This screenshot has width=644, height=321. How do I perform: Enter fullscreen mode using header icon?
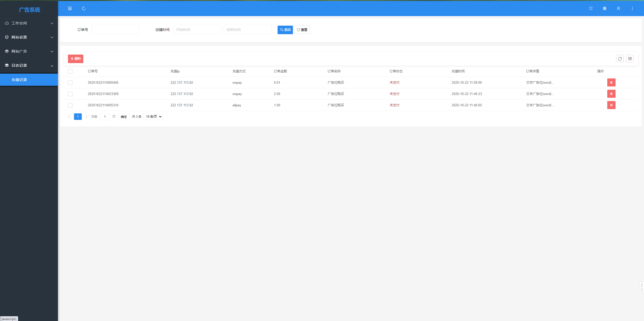[x=591, y=9]
